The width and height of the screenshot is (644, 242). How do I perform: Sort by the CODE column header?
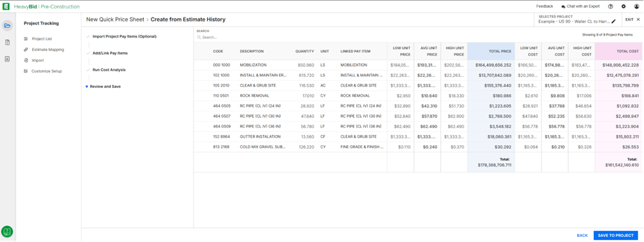pos(218,52)
